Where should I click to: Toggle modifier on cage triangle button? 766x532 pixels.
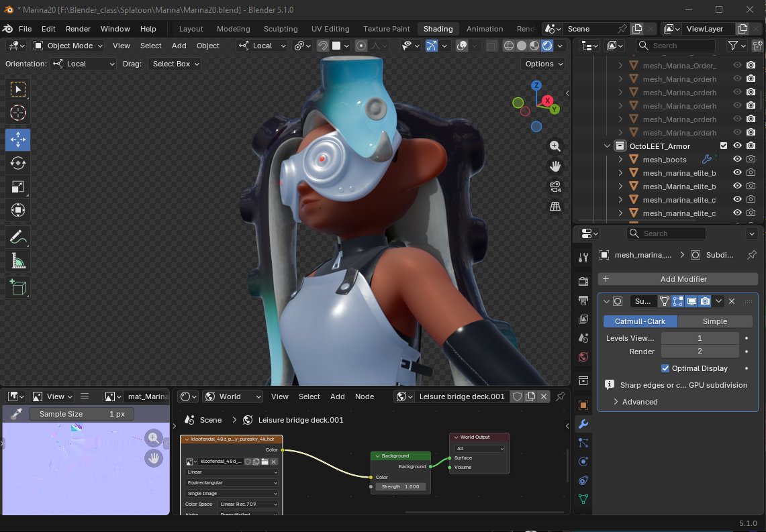tap(665, 301)
